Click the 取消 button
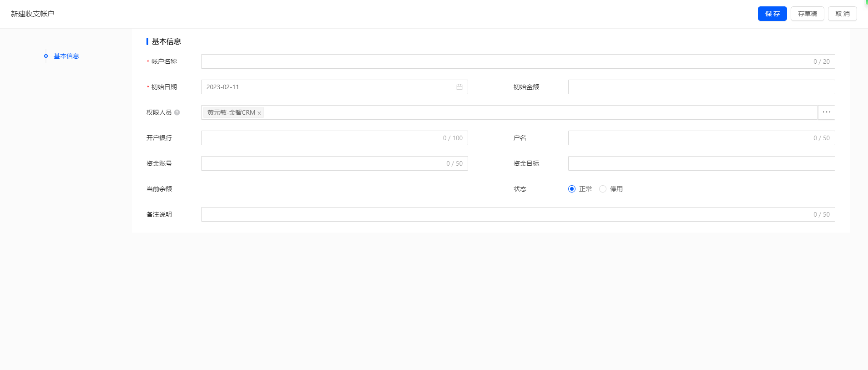Screen dimensions: 868x370 843,14
